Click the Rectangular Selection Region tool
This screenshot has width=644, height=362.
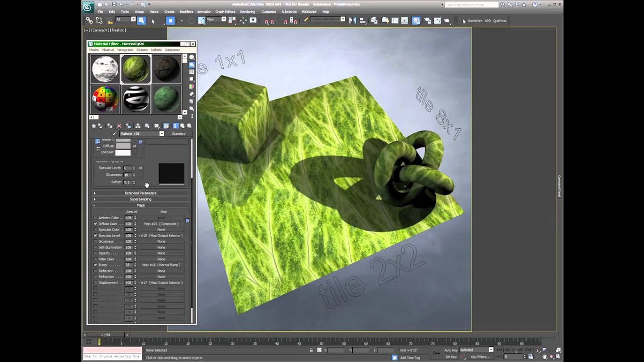pyautogui.click(x=171, y=21)
